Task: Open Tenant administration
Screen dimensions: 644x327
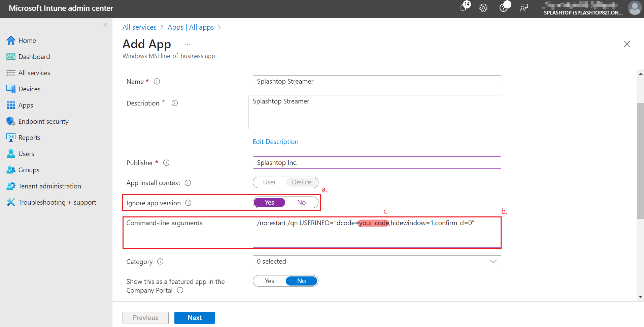Action: pyautogui.click(x=49, y=186)
